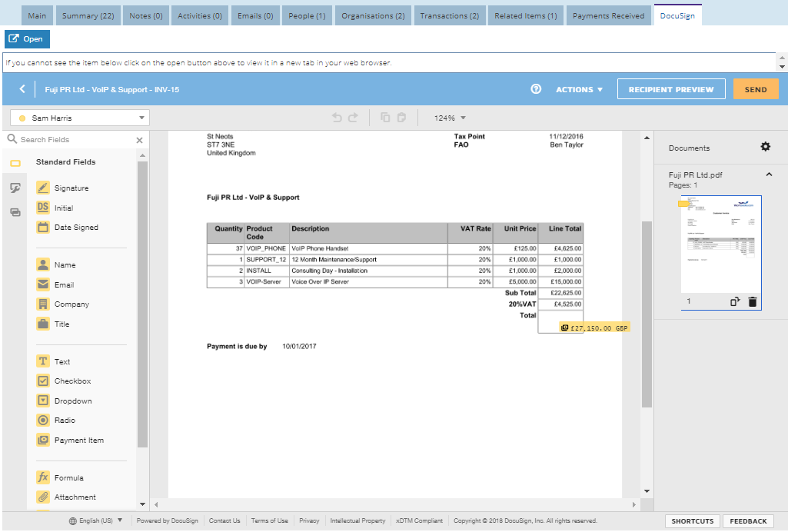Go back using the left chevron
This screenshot has height=532, width=788.
[22, 89]
